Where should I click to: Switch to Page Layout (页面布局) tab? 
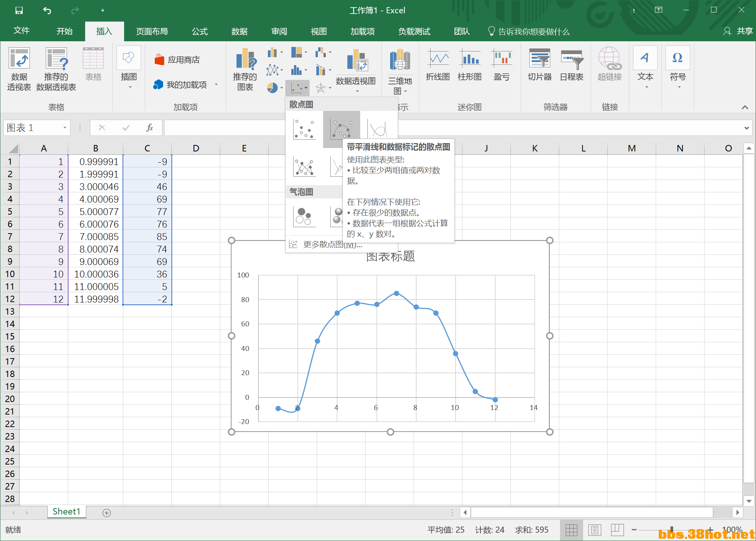[152, 31]
